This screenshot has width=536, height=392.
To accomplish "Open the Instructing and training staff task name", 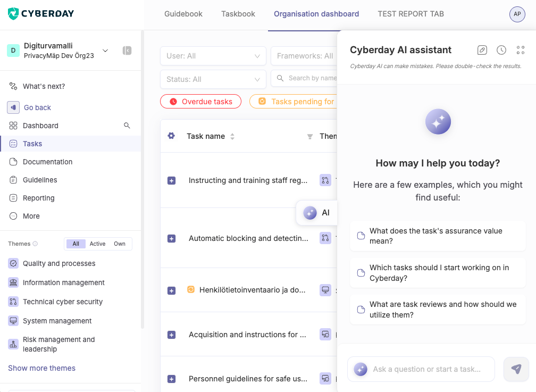I will [248, 180].
